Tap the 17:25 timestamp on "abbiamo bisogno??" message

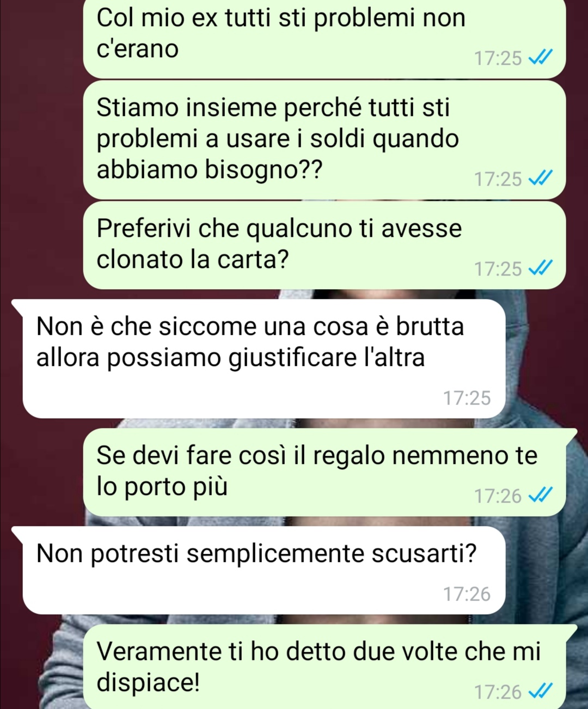(x=498, y=179)
